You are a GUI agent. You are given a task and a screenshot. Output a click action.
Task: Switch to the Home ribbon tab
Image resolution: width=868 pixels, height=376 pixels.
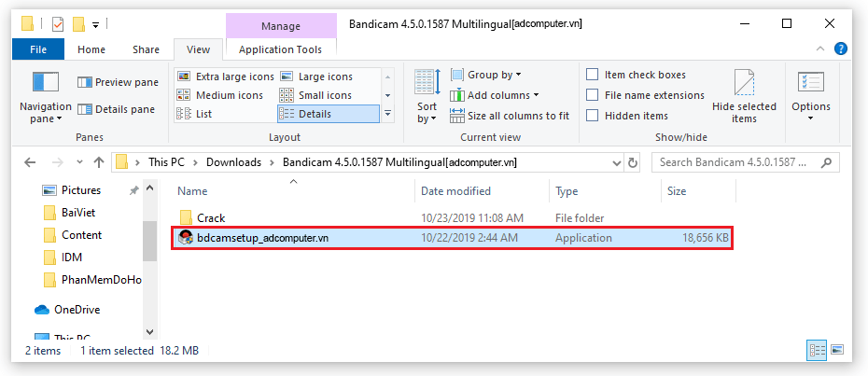tap(91, 49)
